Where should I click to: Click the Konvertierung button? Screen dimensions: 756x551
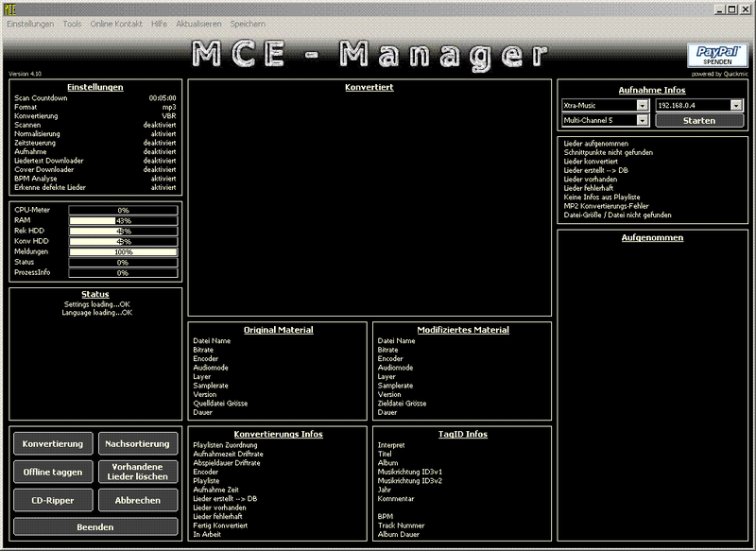coord(53,443)
